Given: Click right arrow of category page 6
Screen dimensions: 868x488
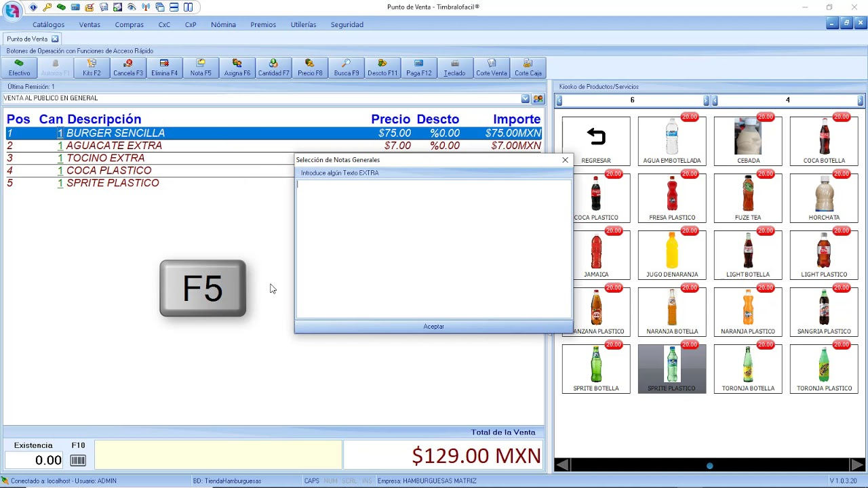Looking at the screenshot, I should [x=706, y=100].
